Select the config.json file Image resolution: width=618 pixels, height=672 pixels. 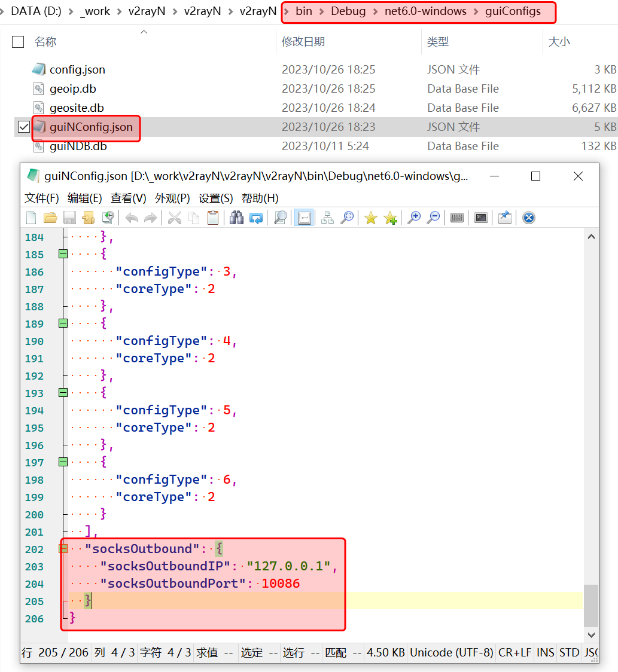(x=77, y=69)
